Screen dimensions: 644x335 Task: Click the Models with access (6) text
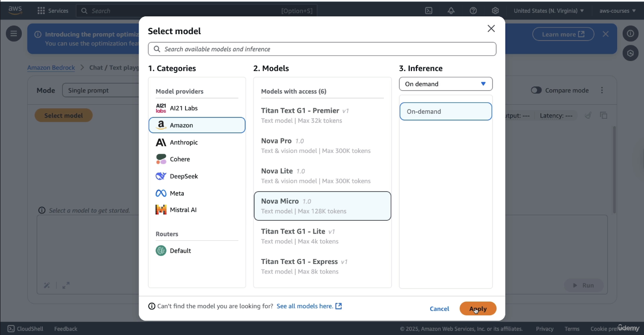point(294,91)
